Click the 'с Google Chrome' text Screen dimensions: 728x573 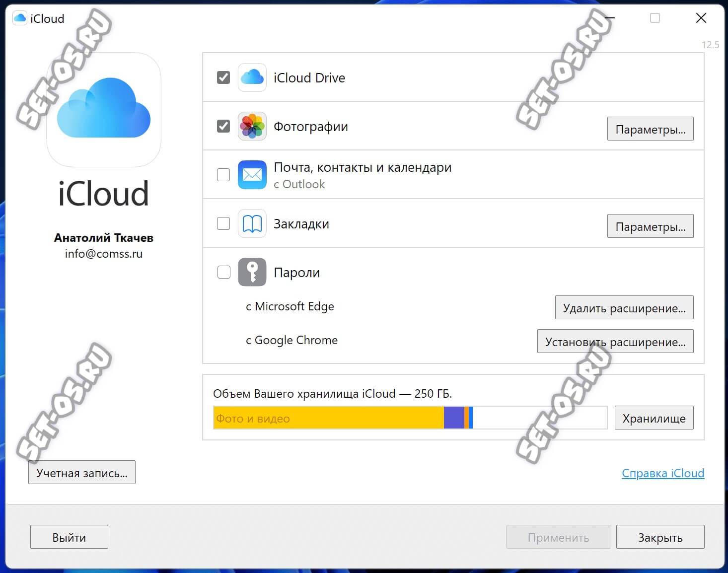click(x=292, y=340)
